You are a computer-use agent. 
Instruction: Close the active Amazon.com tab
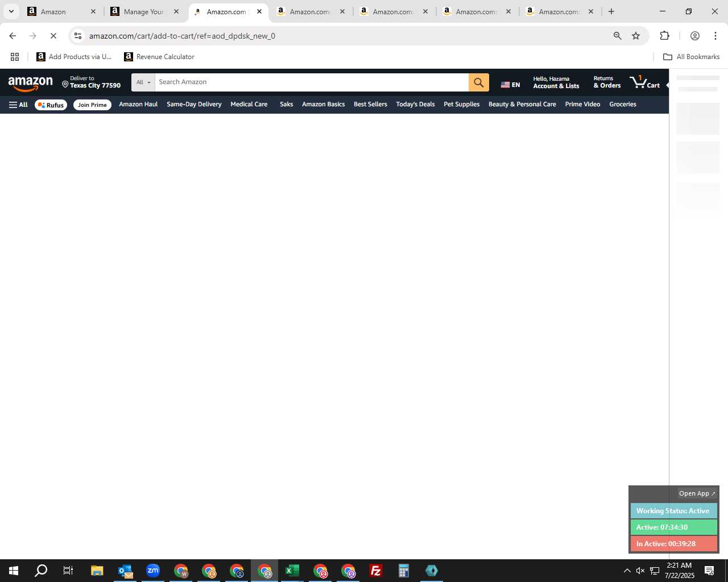click(x=259, y=11)
